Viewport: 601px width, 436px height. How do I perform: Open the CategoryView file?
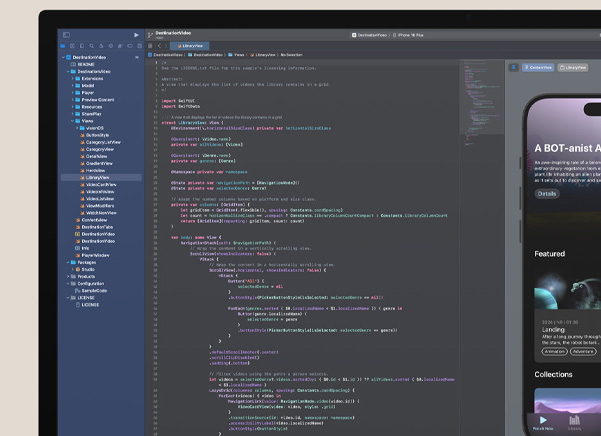tap(97, 149)
